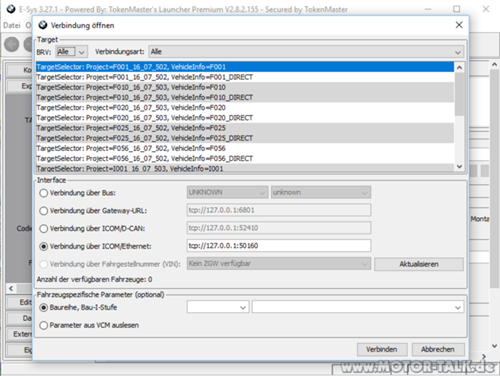Click main window scroll down arrow at right edge

pos(495,346)
